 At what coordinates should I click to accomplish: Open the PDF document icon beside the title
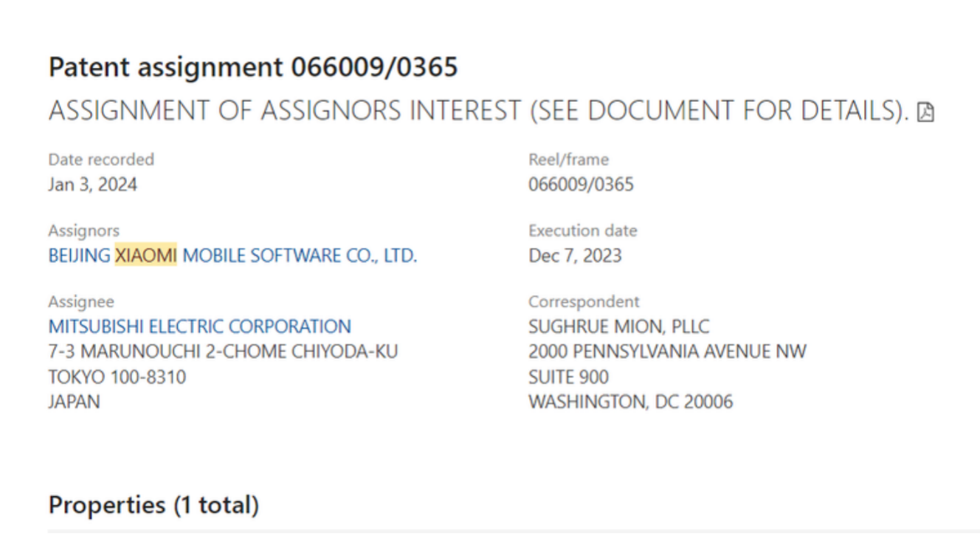925,112
